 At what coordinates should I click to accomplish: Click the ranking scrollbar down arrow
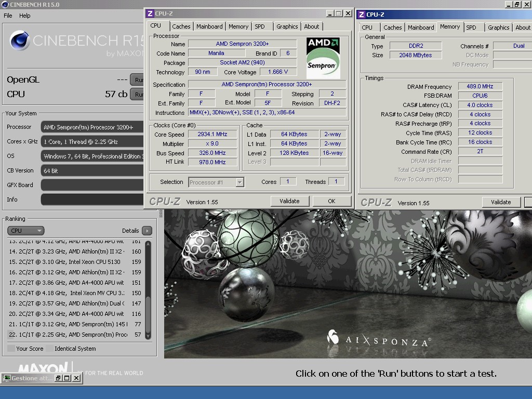[x=148, y=336]
